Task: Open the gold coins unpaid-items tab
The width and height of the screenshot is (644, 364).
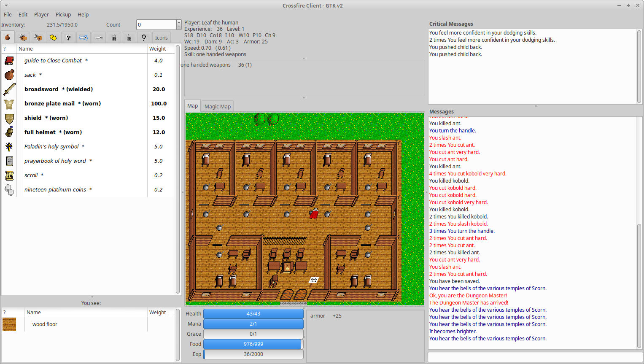Action: coord(53,38)
